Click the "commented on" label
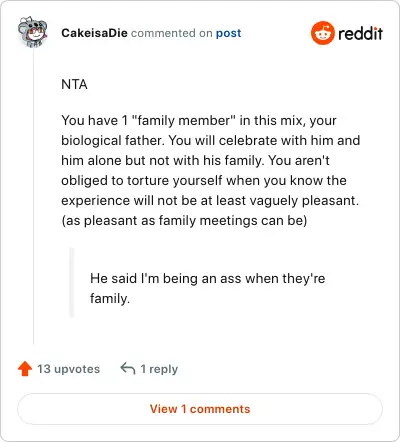The height and width of the screenshot is (442, 400). pos(172,33)
